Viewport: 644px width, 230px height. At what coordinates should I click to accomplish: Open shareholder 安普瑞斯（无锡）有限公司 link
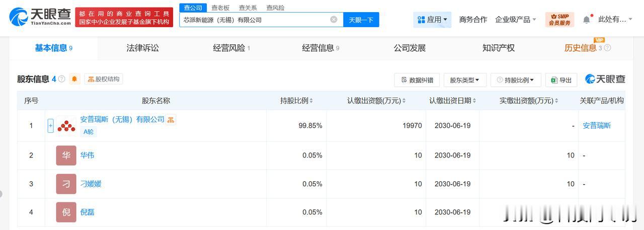122,119
